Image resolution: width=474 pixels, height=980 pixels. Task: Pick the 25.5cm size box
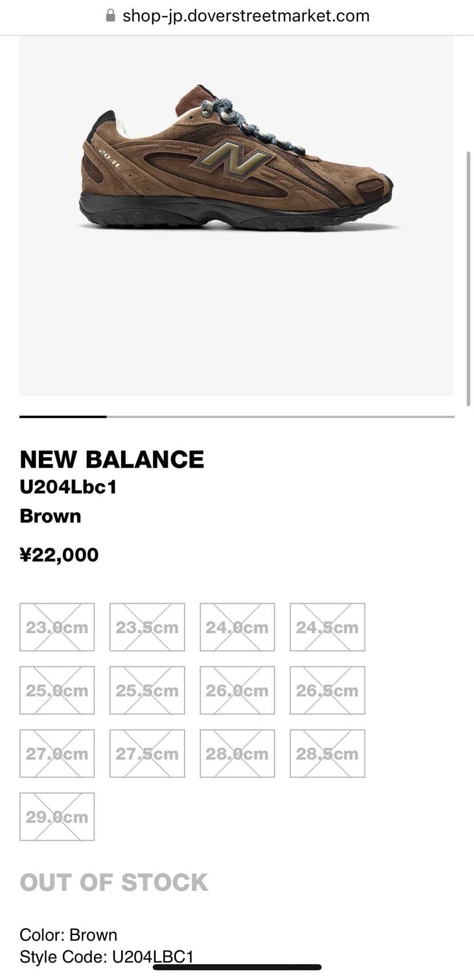pyautogui.click(x=147, y=690)
